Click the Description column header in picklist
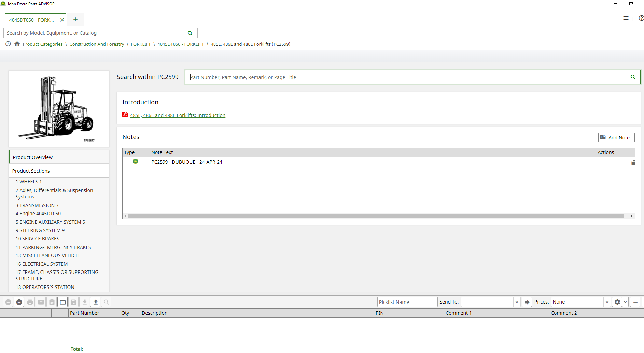Image resolution: width=644 pixels, height=353 pixels. pos(257,313)
